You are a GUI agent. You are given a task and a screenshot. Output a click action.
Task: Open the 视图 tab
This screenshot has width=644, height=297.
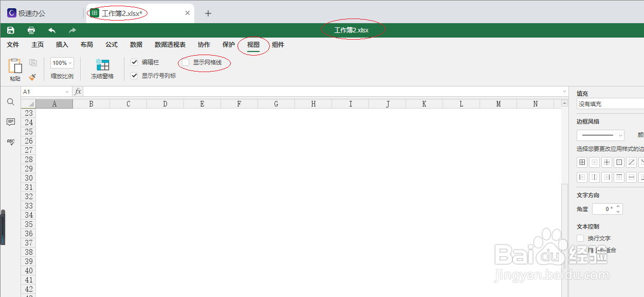pyautogui.click(x=253, y=45)
